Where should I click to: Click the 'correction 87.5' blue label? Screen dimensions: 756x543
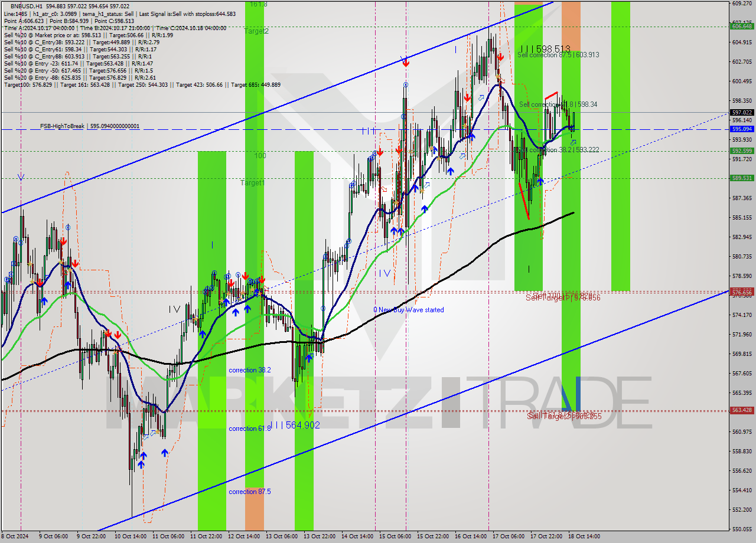pos(250,492)
